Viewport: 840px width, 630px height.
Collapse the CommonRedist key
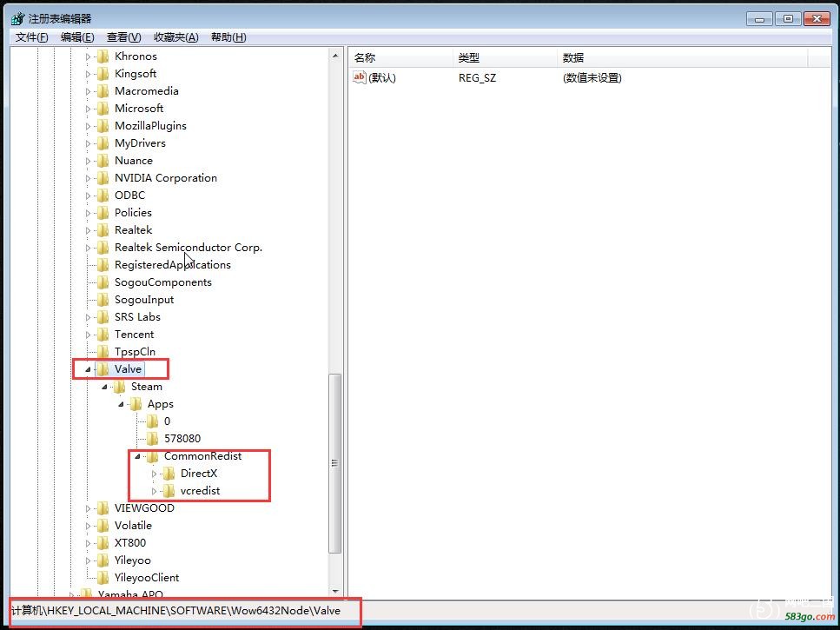137,456
